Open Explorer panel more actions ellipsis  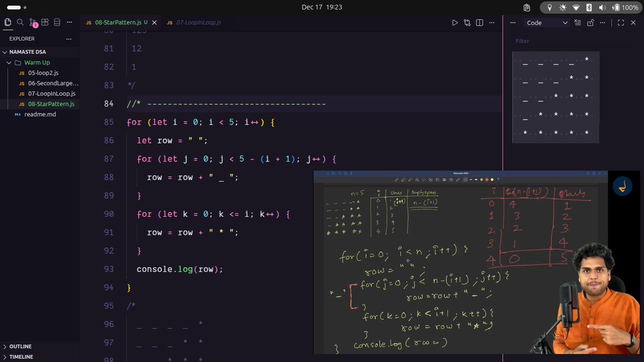69,39
